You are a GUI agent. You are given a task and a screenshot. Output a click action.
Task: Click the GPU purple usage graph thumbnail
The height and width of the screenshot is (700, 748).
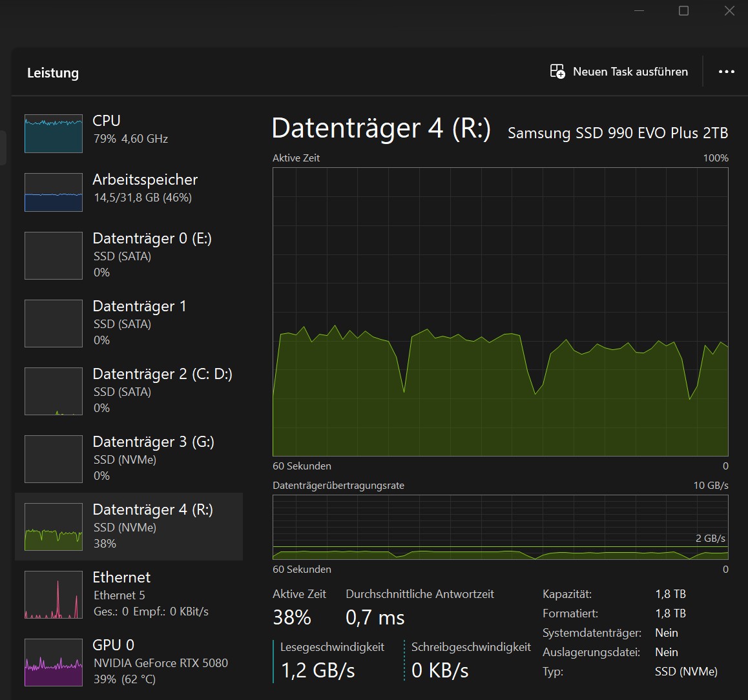[54, 663]
